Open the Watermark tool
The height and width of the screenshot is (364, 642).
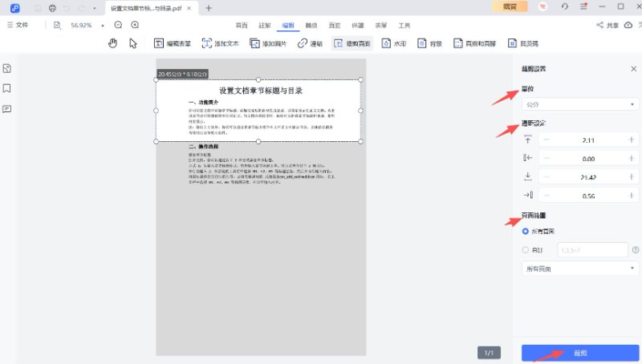tap(394, 43)
